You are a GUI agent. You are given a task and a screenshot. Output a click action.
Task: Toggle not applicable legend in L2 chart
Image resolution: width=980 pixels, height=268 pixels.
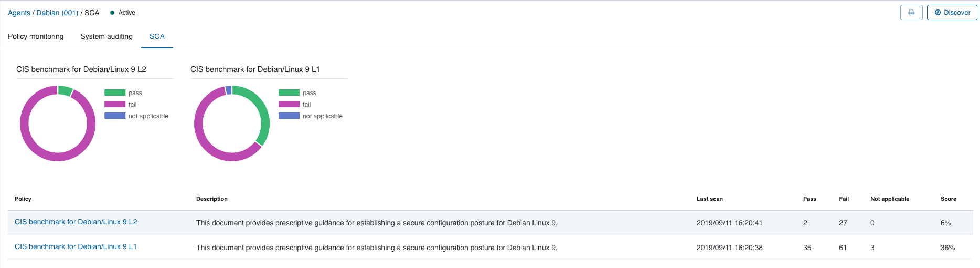pyautogui.click(x=115, y=116)
